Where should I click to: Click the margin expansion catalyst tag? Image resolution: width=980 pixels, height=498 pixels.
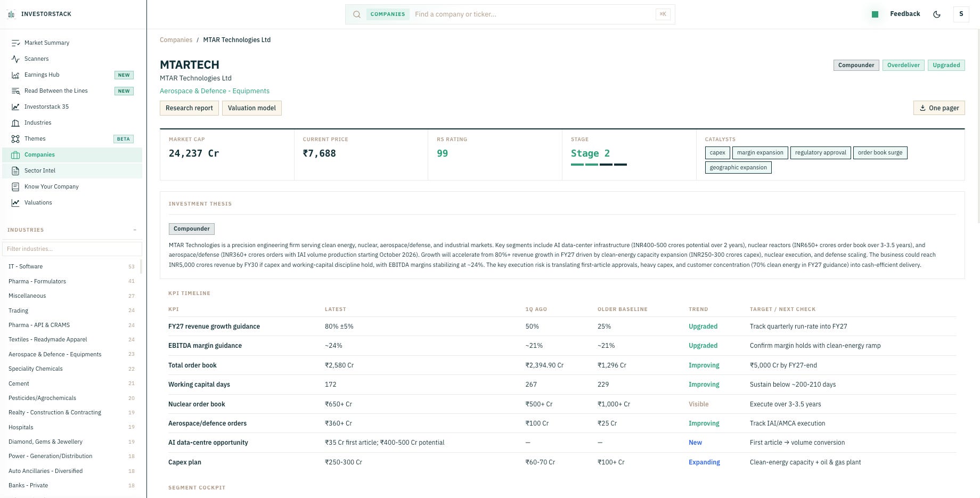pos(760,153)
